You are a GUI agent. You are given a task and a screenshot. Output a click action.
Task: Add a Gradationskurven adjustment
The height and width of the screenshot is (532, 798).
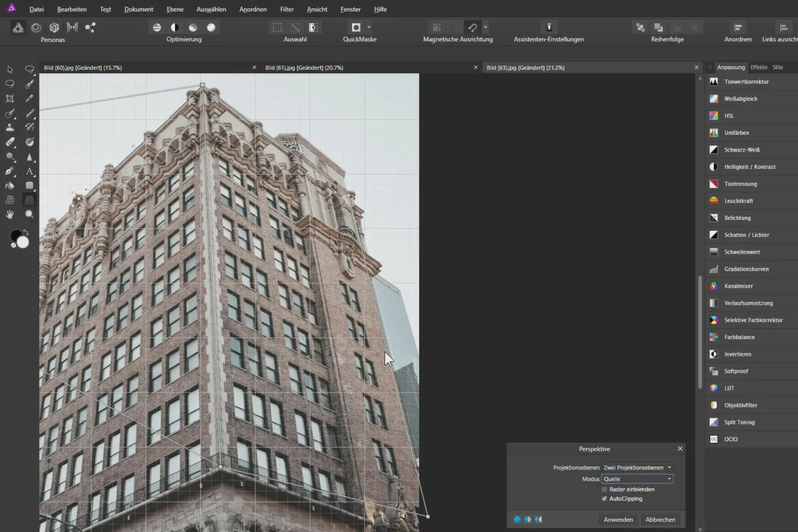751,269
